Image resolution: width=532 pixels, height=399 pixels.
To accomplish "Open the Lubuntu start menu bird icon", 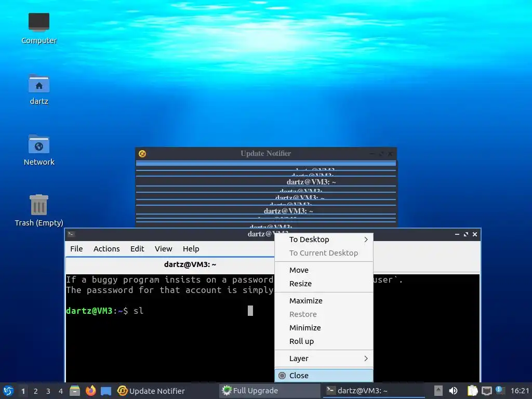I will tap(8, 391).
